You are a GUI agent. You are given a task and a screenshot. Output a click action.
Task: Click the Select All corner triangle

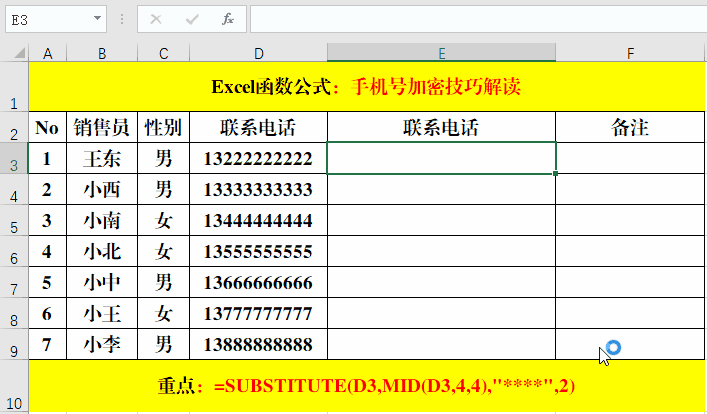(19, 53)
